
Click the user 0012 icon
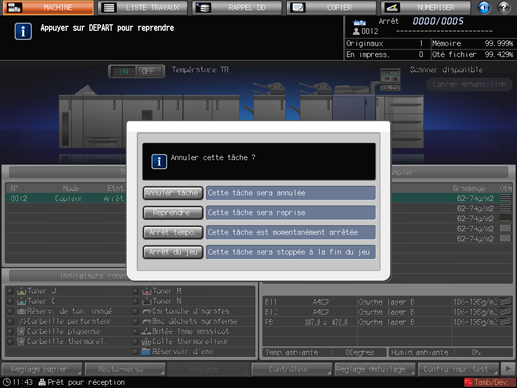tap(356, 31)
